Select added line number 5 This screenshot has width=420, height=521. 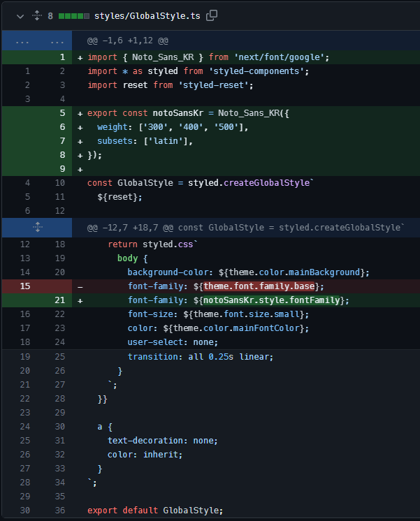[62, 113]
